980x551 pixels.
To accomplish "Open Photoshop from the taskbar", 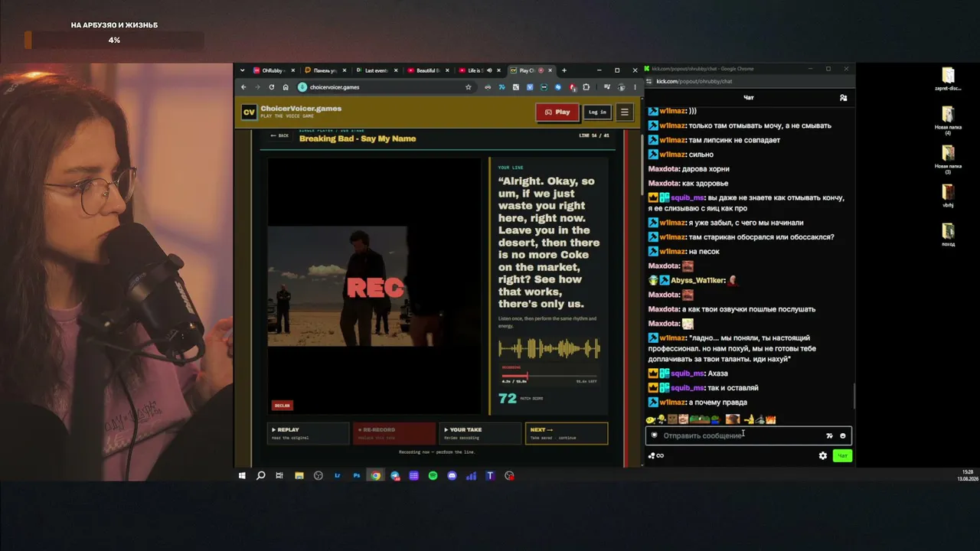I will tap(356, 476).
